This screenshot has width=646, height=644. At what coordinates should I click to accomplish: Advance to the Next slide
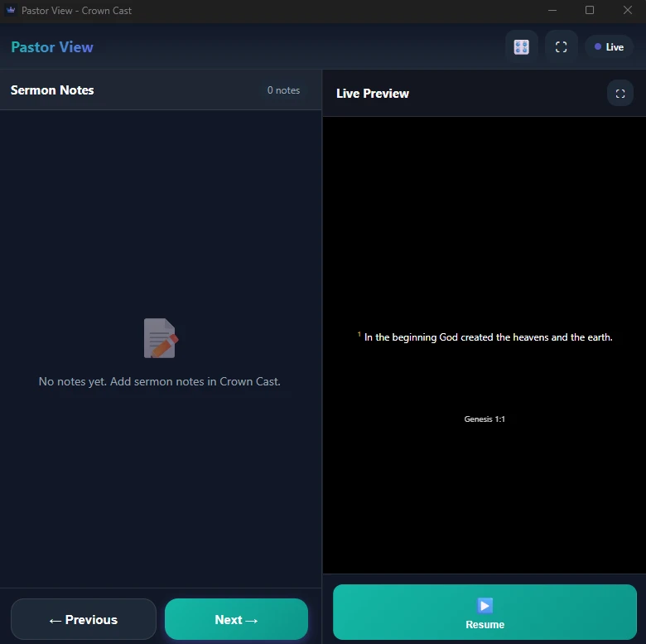[x=236, y=620]
